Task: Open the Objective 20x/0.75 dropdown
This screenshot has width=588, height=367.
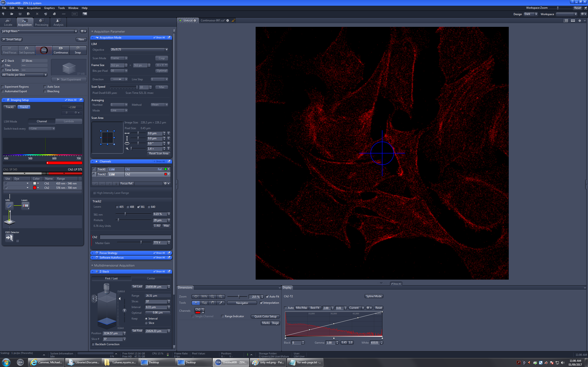Action: [x=167, y=50]
